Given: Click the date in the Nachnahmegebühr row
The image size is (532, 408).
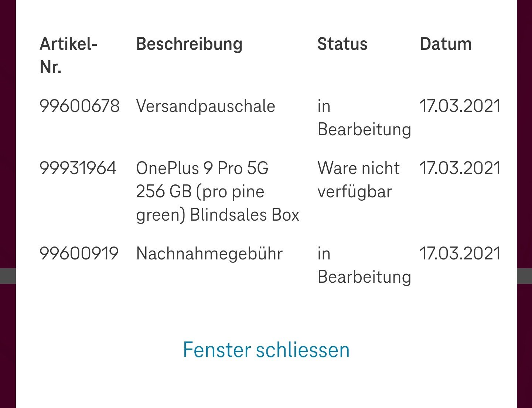Looking at the screenshot, I should tap(460, 254).
